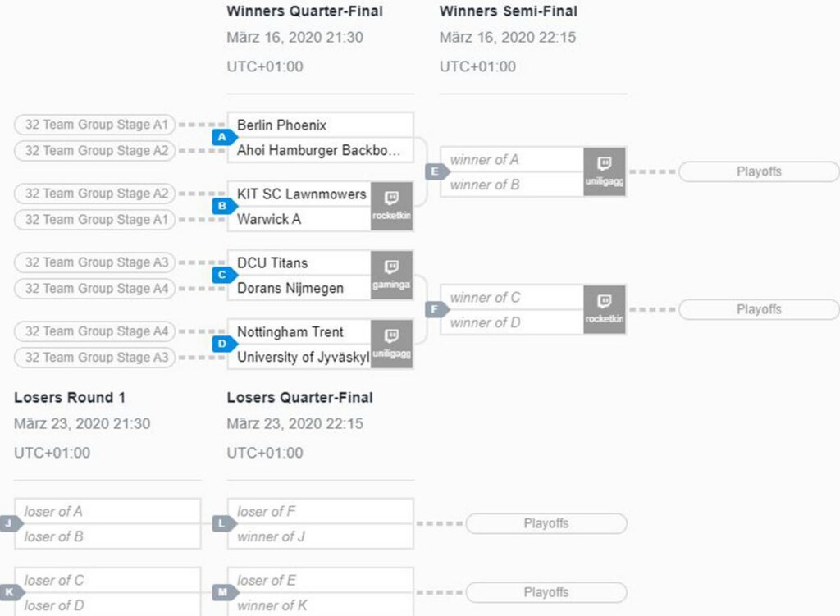Click the first 32 Team Group Stage A1 pill
This screenshot has width=840, height=616.
click(x=95, y=125)
